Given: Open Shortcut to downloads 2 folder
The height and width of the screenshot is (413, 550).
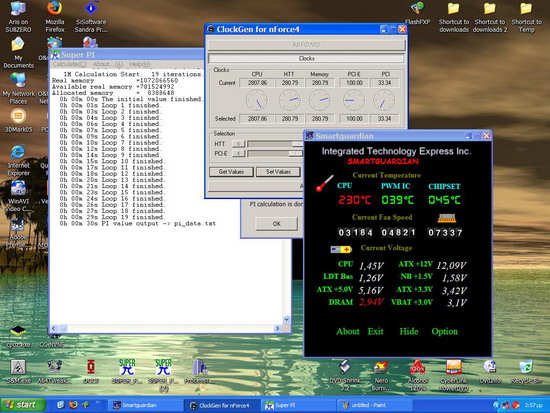Looking at the screenshot, I should (x=490, y=16).
